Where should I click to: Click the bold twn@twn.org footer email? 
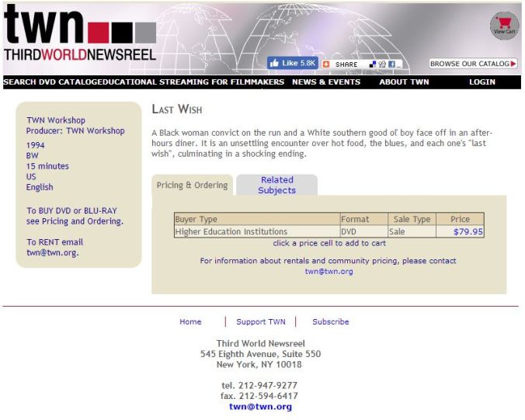point(260,407)
